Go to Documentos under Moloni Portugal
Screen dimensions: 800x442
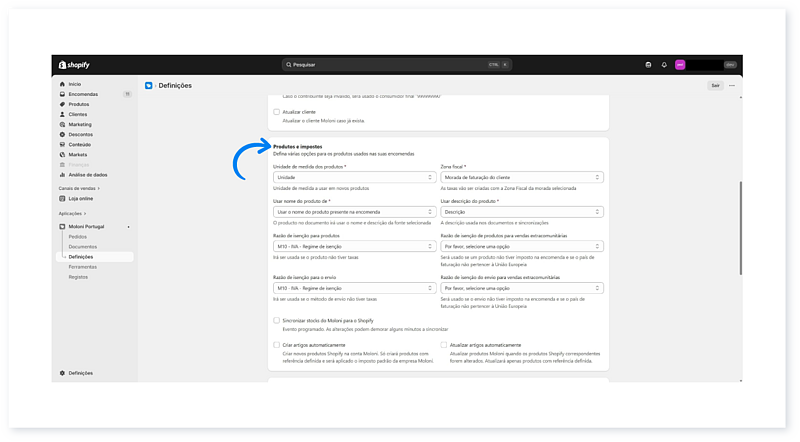tap(83, 246)
